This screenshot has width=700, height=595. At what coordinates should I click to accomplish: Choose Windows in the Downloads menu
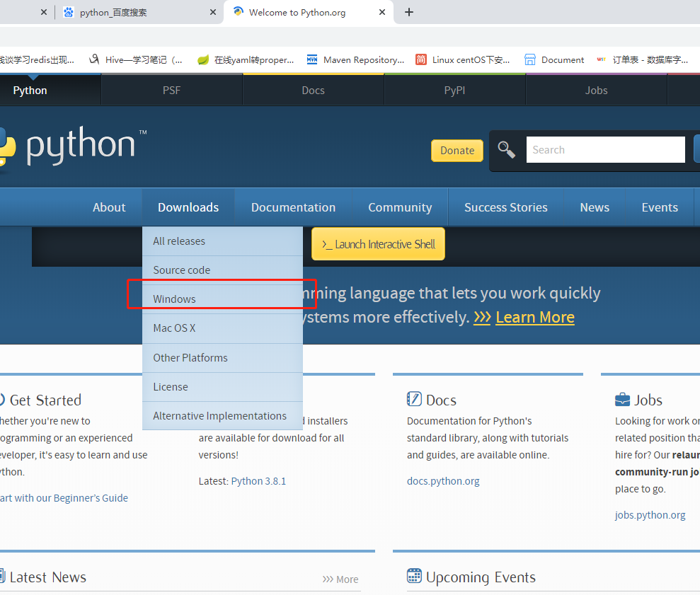click(222, 299)
